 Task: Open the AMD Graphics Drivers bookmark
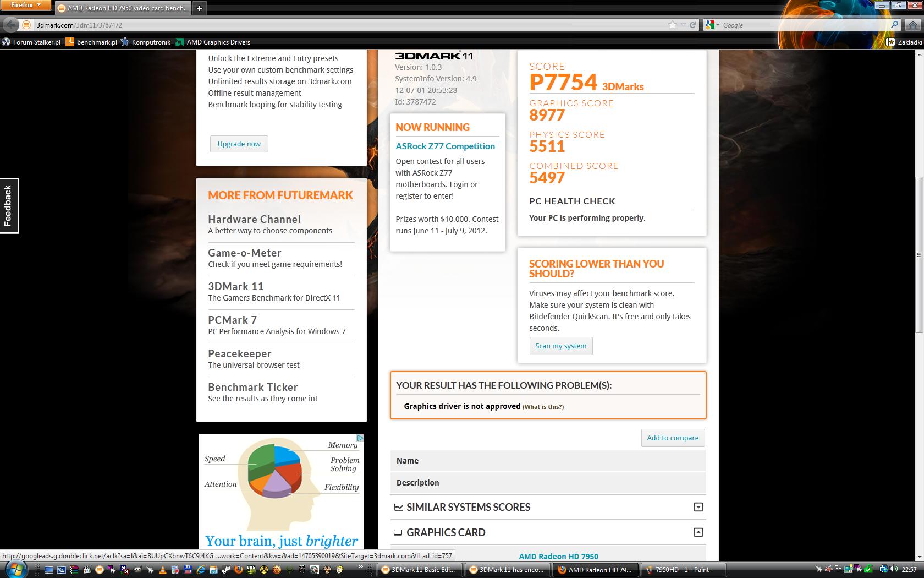click(x=213, y=42)
